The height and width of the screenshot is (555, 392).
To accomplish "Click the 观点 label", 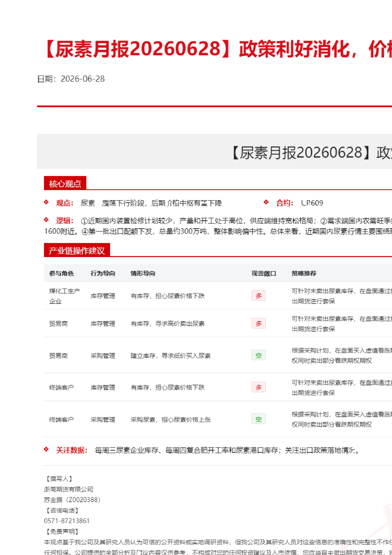I will 65,203.
